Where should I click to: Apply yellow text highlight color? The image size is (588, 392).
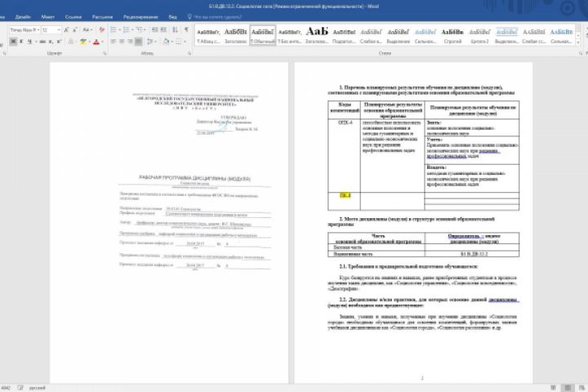point(82,42)
